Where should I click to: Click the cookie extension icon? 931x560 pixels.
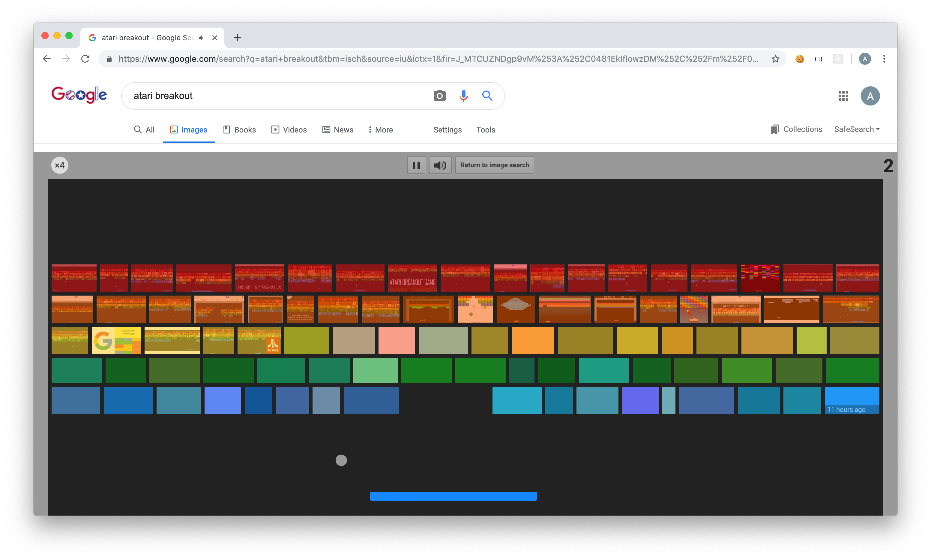pyautogui.click(x=799, y=59)
